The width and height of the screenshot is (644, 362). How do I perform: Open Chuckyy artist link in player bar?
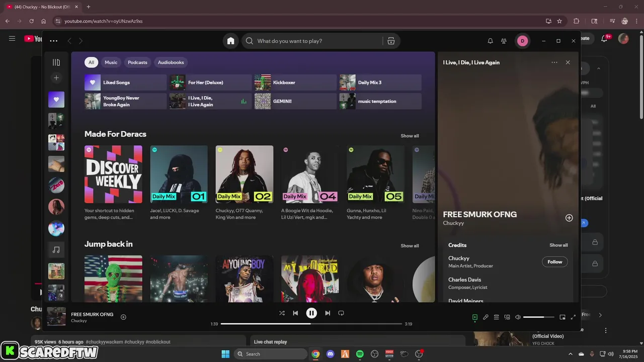79,321
